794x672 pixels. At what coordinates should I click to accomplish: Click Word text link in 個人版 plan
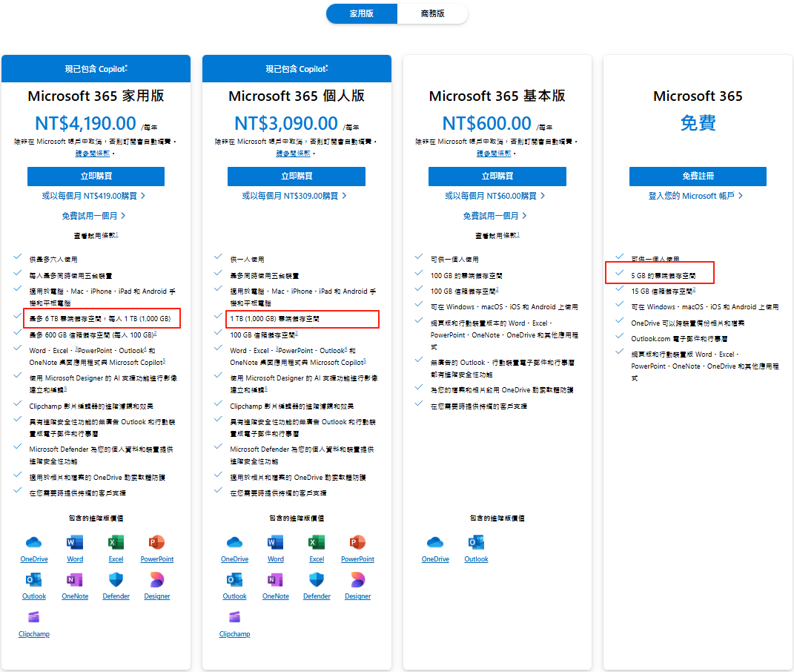(276, 559)
